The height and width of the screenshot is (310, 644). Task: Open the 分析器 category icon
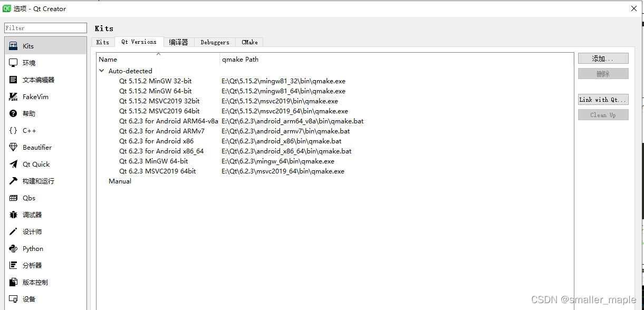tap(13, 265)
